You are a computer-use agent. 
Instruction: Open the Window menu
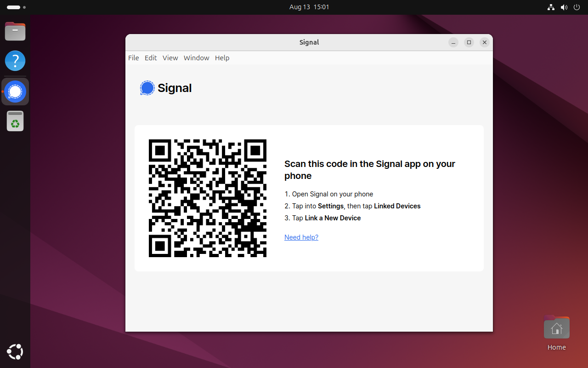click(x=197, y=58)
